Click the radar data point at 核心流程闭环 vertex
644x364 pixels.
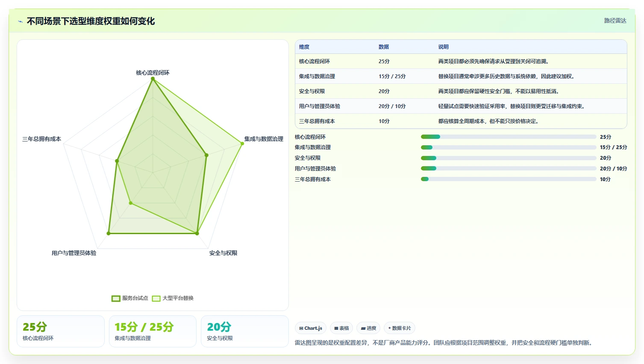[x=153, y=79]
